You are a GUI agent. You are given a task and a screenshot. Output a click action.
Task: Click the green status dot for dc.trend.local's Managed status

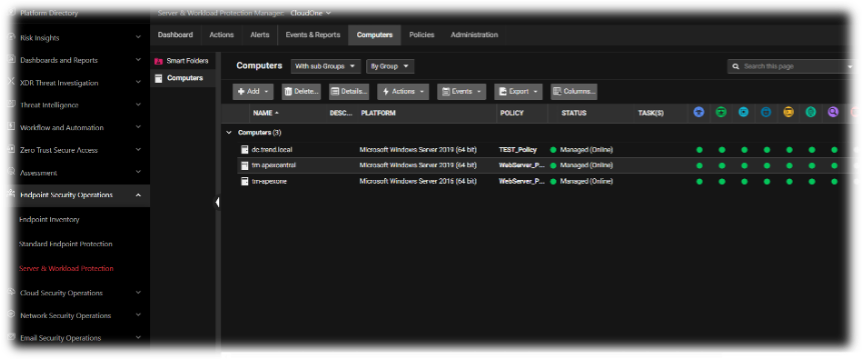pyautogui.click(x=553, y=150)
